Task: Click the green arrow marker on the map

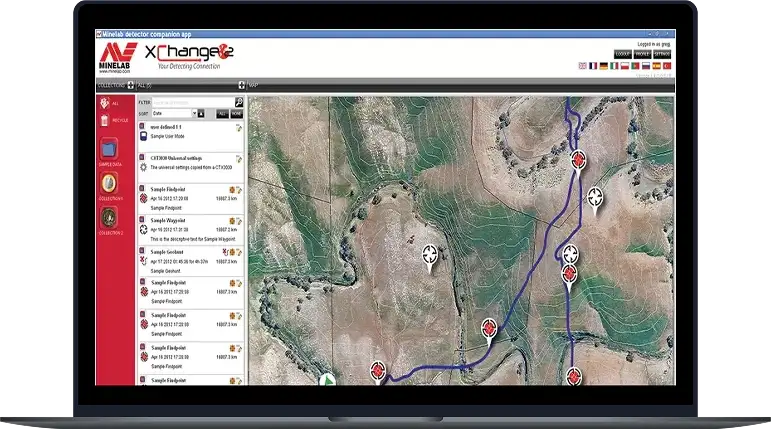Action: tap(327, 379)
